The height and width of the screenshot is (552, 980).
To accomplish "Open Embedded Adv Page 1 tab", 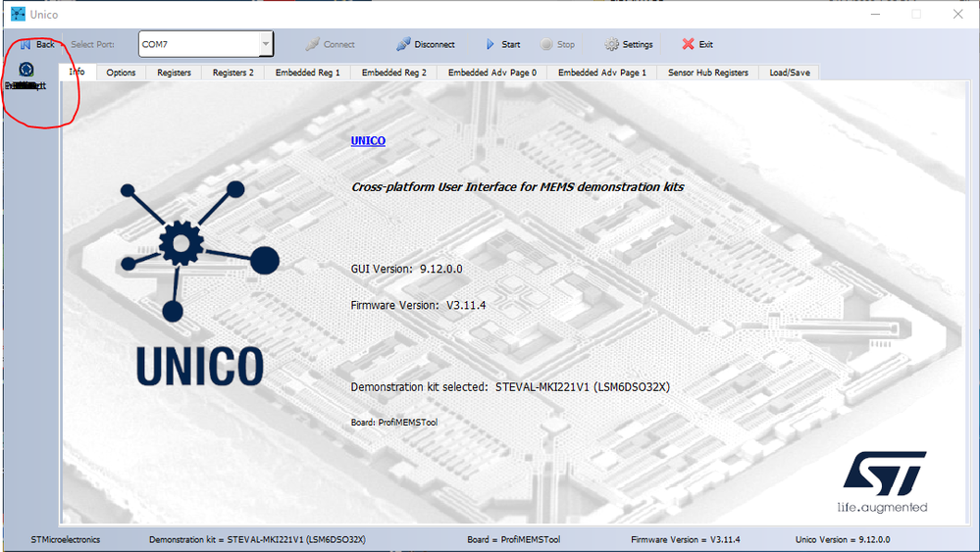I will (602, 73).
